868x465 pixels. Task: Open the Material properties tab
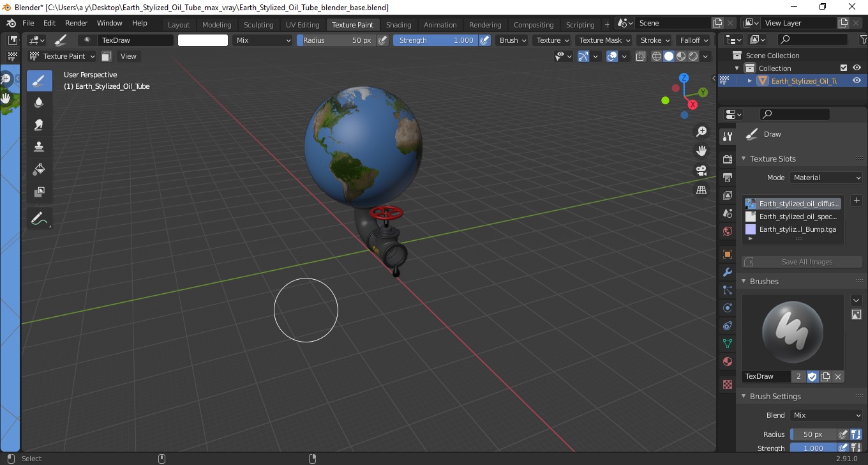click(727, 362)
